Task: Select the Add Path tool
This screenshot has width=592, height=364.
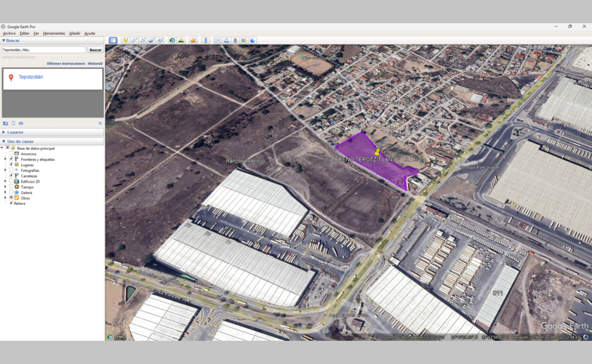Action: point(143,40)
